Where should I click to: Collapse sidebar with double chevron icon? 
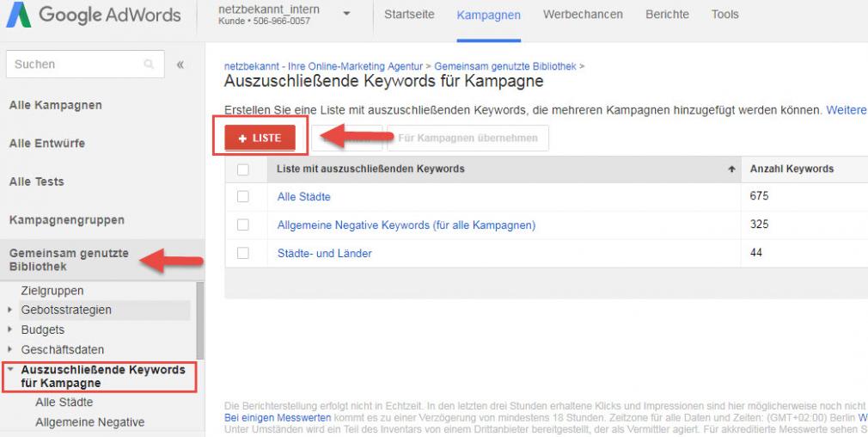(x=180, y=65)
